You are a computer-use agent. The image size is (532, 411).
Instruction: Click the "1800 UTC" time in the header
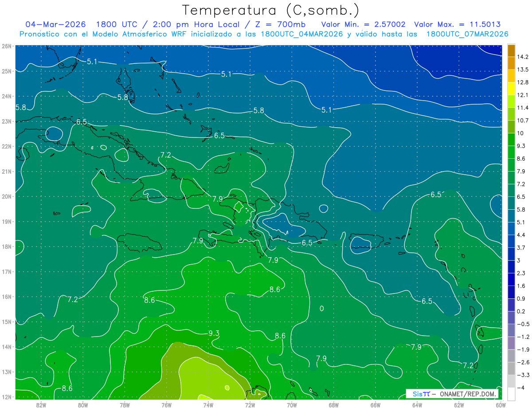coord(117,24)
